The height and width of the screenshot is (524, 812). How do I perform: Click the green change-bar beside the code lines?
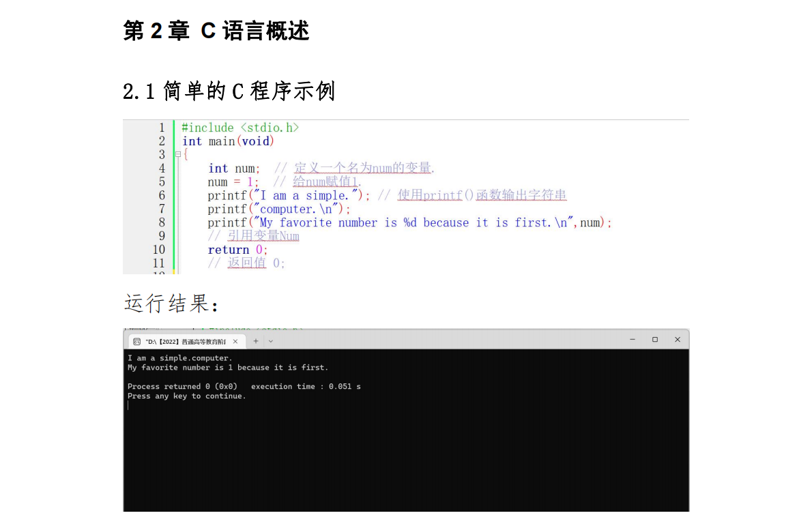tap(173, 198)
